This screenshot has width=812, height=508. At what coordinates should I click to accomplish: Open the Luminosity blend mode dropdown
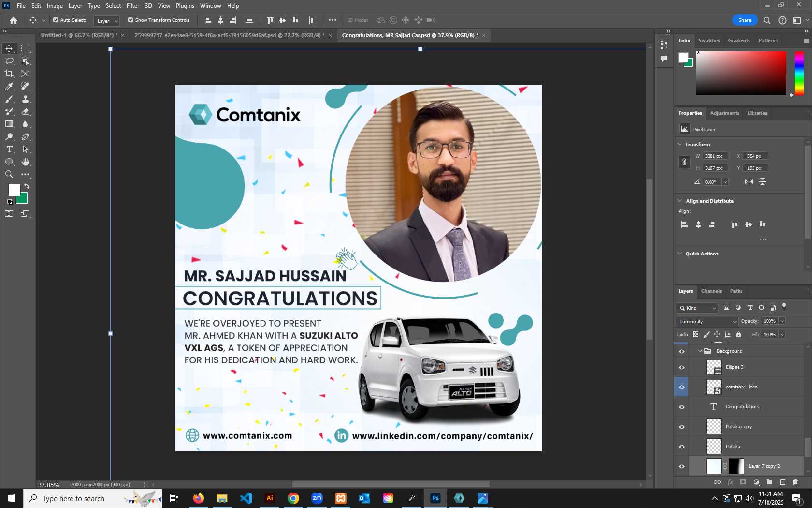tap(707, 321)
